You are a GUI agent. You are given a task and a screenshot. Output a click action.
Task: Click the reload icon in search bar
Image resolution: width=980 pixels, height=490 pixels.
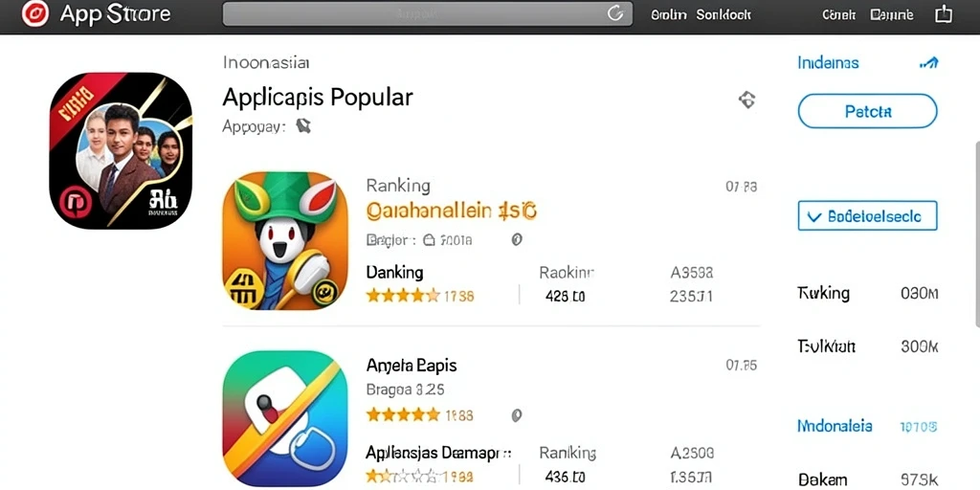(615, 13)
